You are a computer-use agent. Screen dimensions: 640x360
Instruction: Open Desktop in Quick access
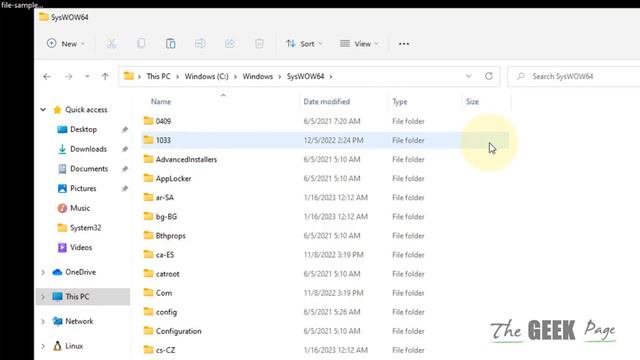[83, 129]
